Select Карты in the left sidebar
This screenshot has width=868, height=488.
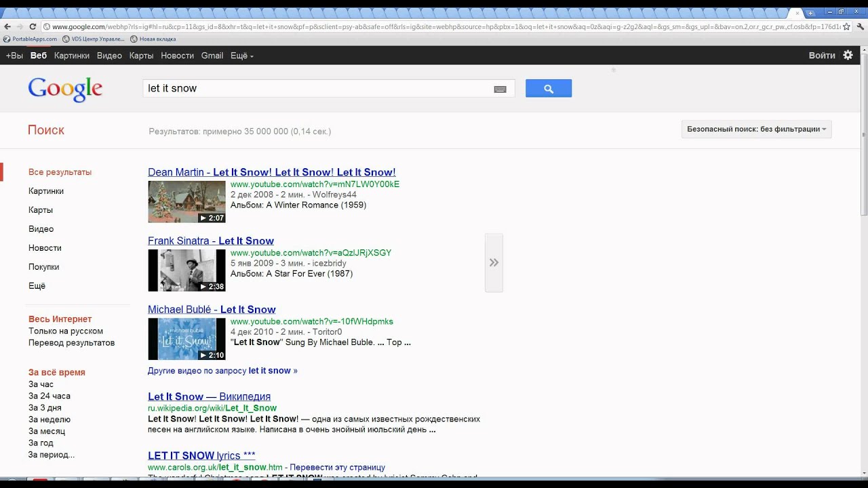[x=41, y=210]
